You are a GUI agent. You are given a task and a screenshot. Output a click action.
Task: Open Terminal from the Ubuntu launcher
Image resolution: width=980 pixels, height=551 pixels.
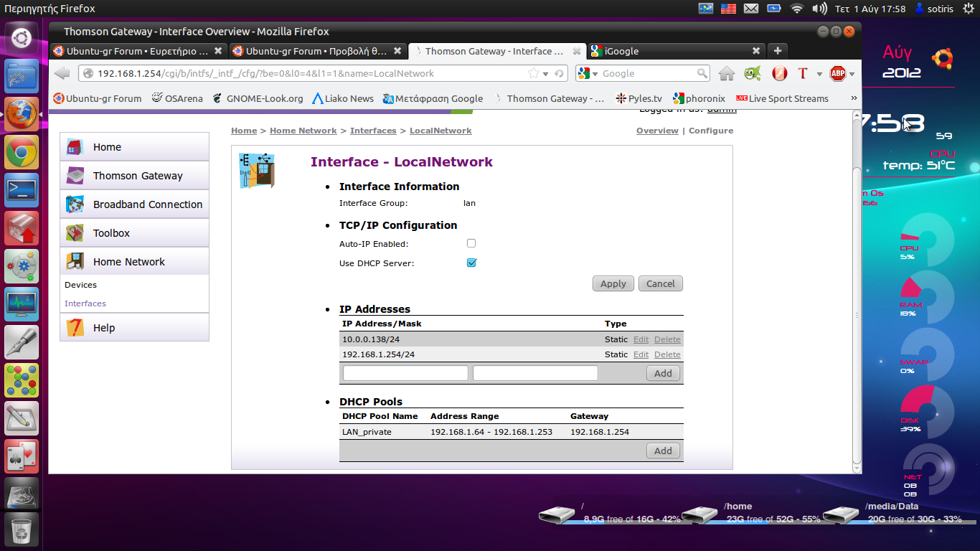tap(22, 189)
